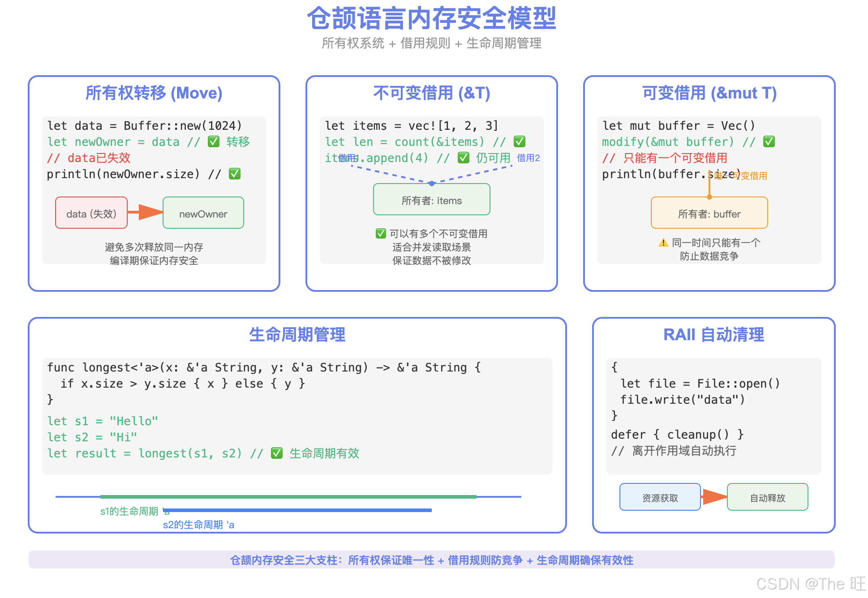Select the RAII 自动清理 panel heading
The image size is (868, 598).
713,335
